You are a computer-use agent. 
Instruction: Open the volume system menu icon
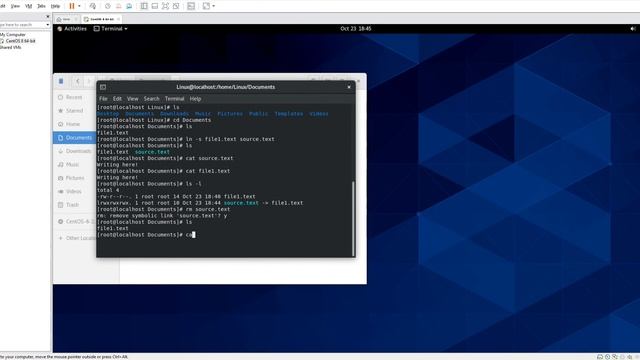(x=633, y=29)
